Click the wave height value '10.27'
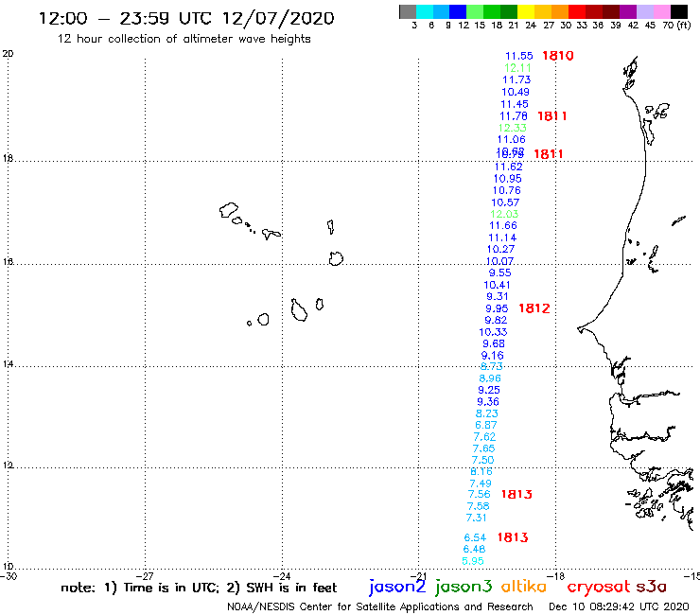This screenshot has width=700, height=615. pyautogui.click(x=501, y=249)
